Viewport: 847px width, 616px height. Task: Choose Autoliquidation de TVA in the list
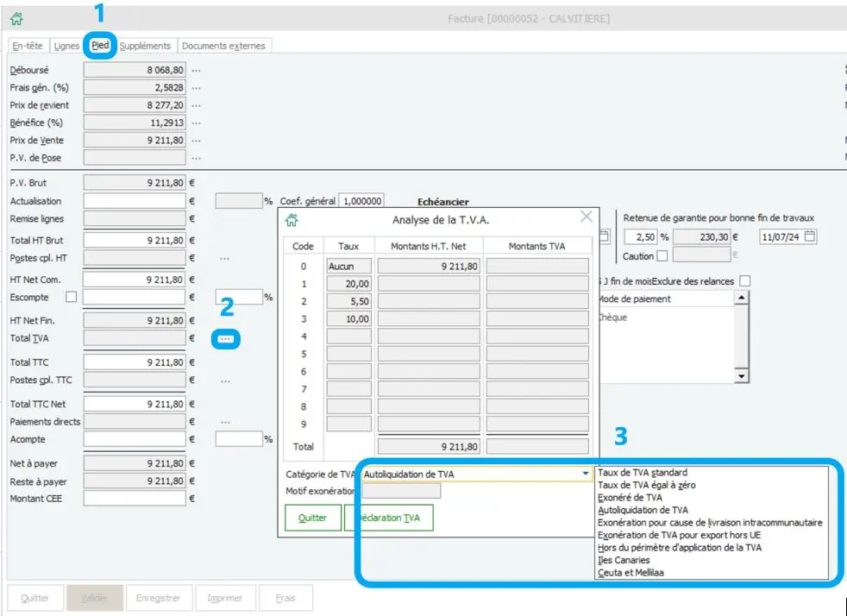(x=643, y=510)
